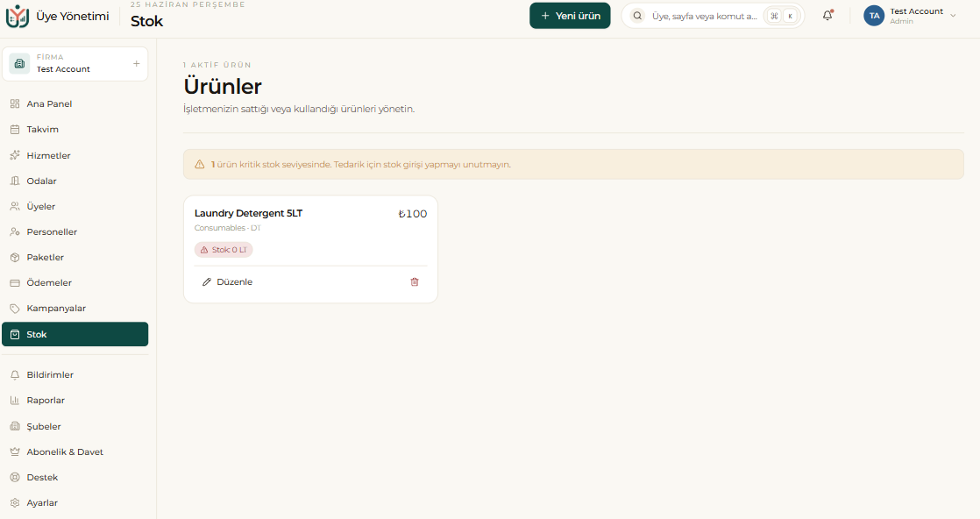Click the Admin role label
The image size is (980, 519).
pos(901,21)
